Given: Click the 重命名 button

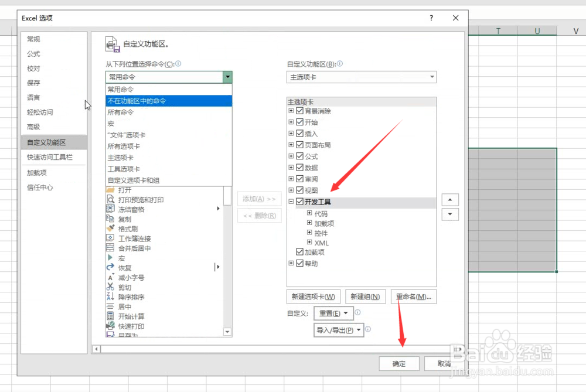Looking at the screenshot, I should (x=414, y=296).
